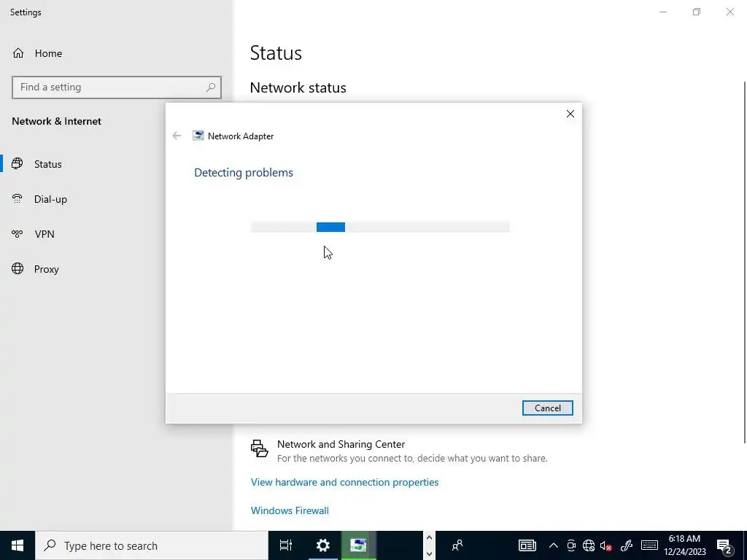
Task: Click the Status globe icon
Action: click(18, 164)
